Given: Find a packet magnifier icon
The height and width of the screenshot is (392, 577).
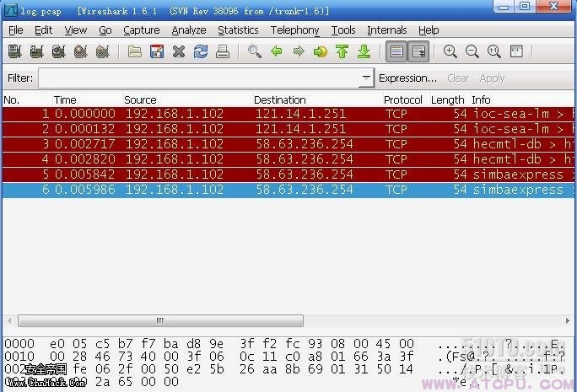Looking at the screenshot, I should (x=255, y=51).
